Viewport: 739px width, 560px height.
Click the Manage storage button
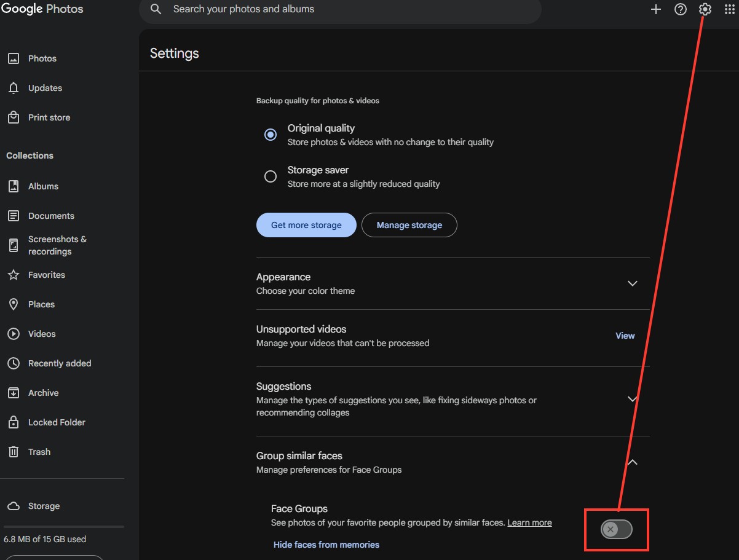point(409,225)
